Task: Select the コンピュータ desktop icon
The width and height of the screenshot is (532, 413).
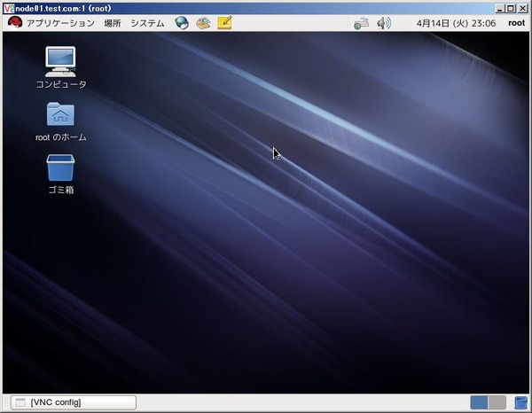Action: click(x=60, y=67)
